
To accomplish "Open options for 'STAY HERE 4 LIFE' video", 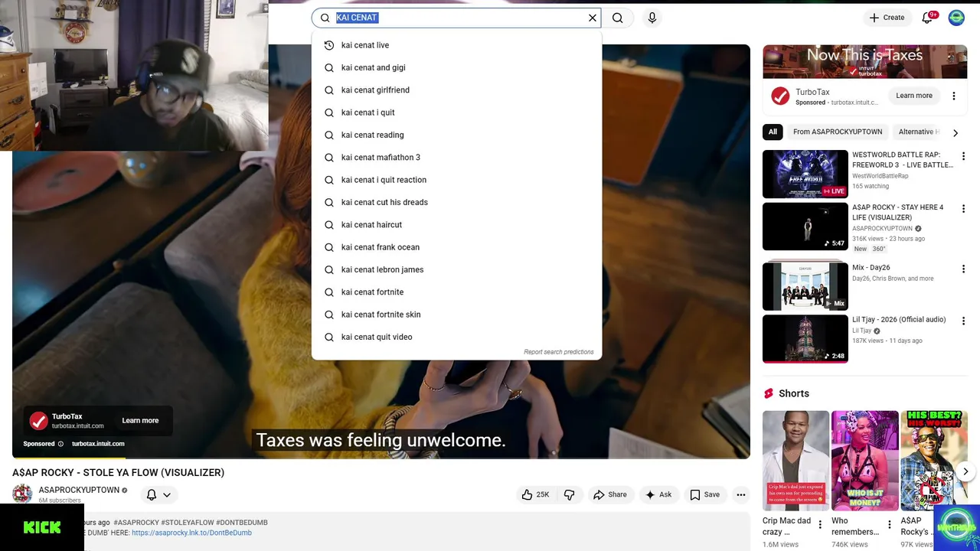I will [964, 209].
